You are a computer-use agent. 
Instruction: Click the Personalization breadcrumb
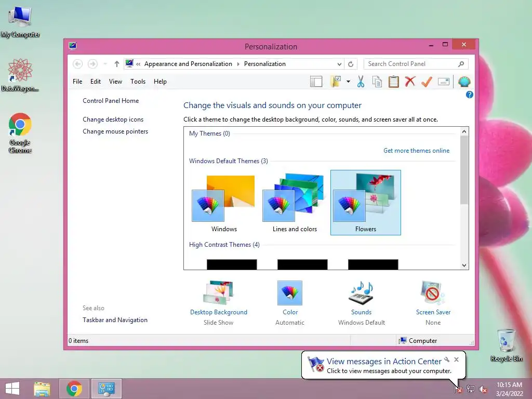pos(264,64)
